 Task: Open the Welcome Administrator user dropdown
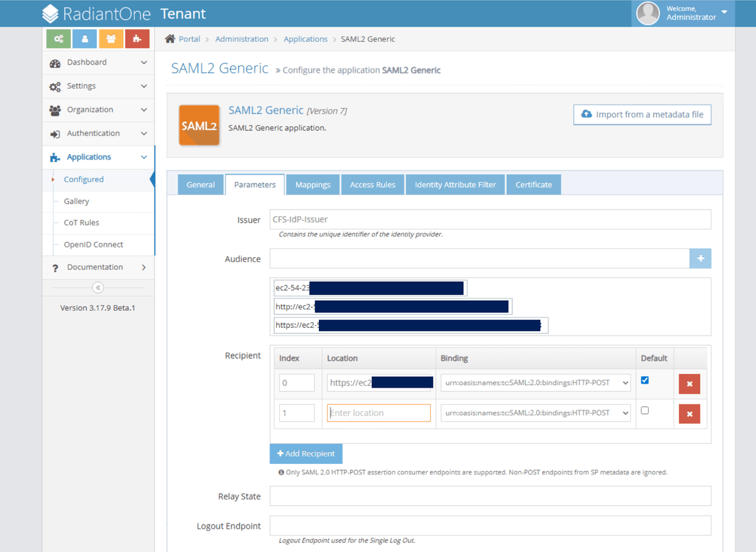point(683,13)
